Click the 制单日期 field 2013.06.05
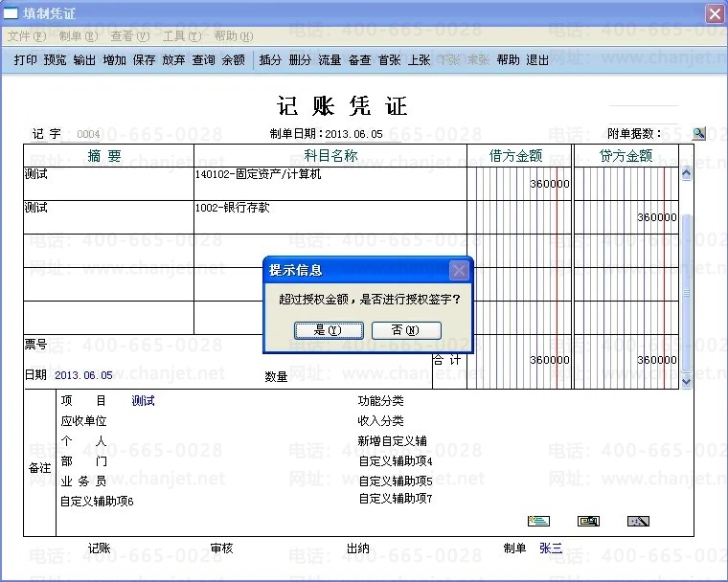The image size is (728, 582). click(x=353, y=134)
